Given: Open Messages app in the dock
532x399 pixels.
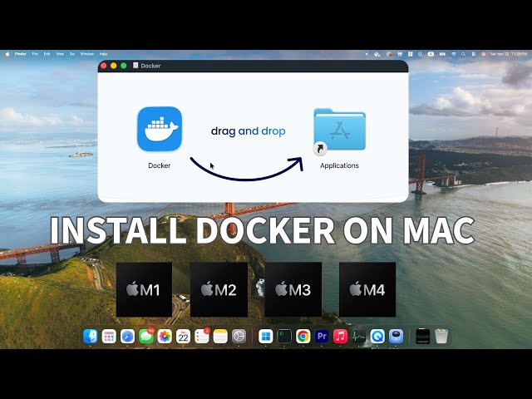Looking at the screenshot, I should pyautogui.click(x=146, y=336).
